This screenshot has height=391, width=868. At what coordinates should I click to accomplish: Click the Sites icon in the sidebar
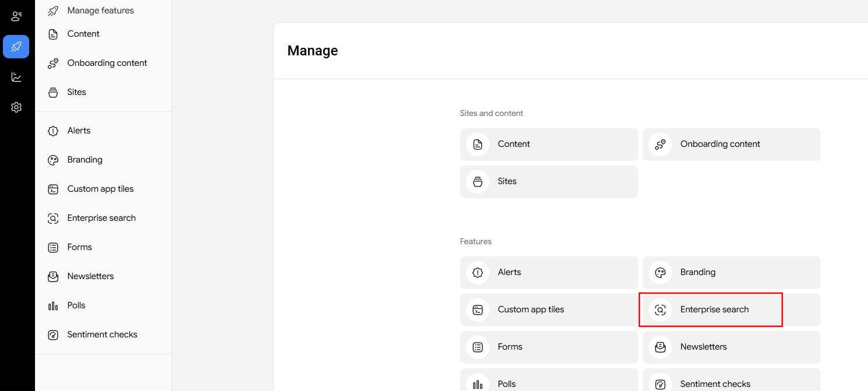pyautogui.click(x=53, y=92)
